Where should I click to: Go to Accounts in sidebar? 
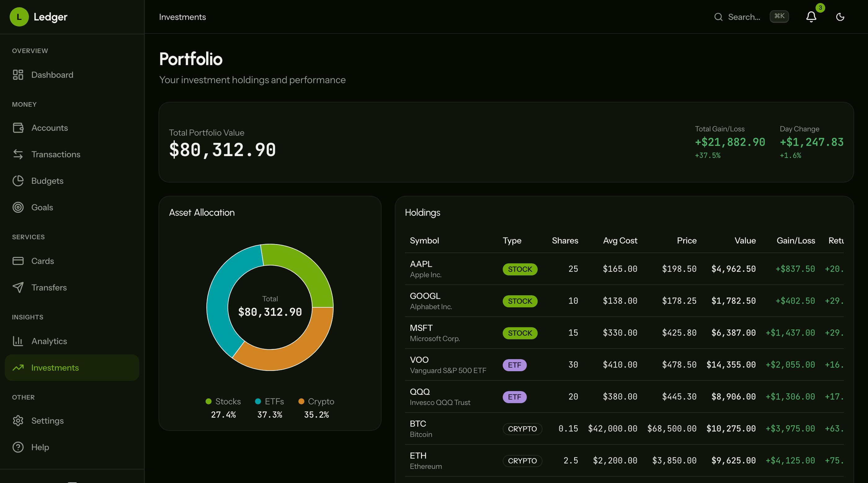(72, 128)
